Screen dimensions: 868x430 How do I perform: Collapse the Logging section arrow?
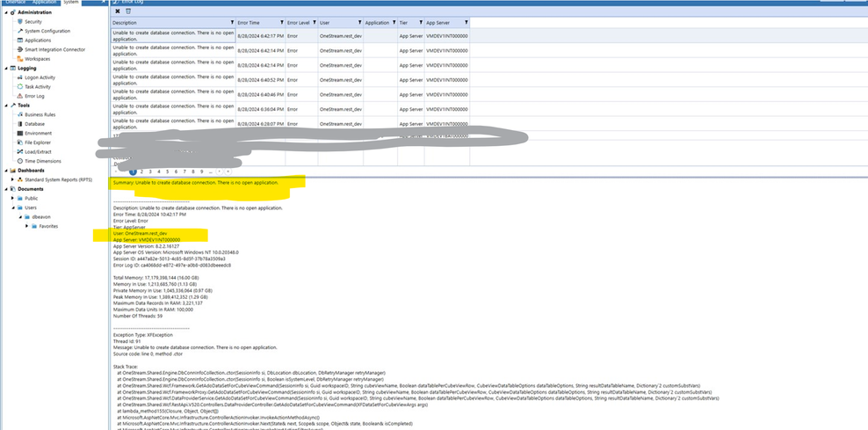click(5, 69)
